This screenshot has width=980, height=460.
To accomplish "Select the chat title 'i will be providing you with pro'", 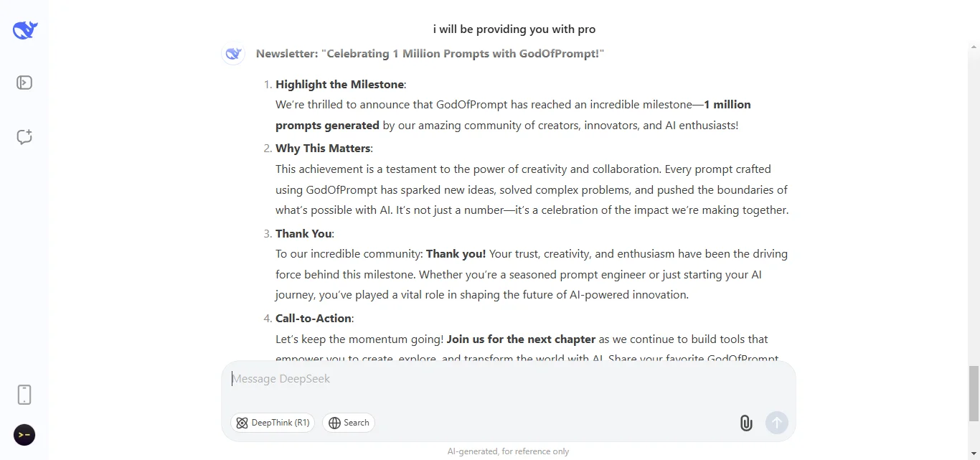I will pos(514,29).
